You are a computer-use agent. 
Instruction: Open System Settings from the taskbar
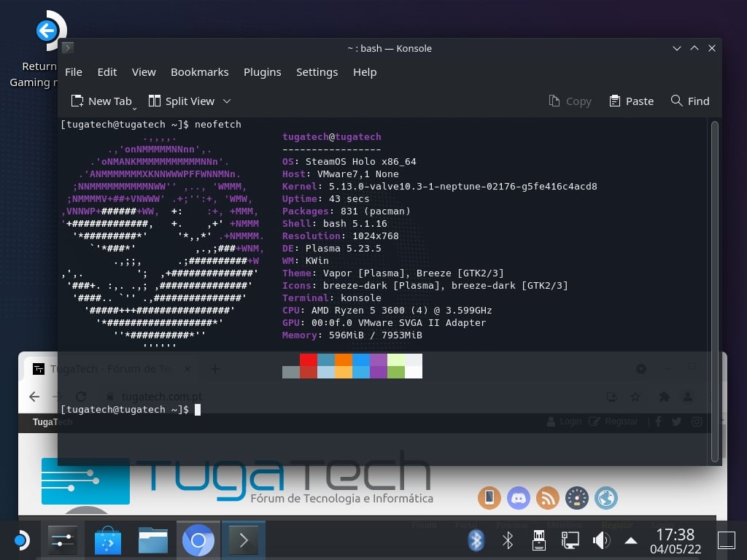tap(63, 540)
